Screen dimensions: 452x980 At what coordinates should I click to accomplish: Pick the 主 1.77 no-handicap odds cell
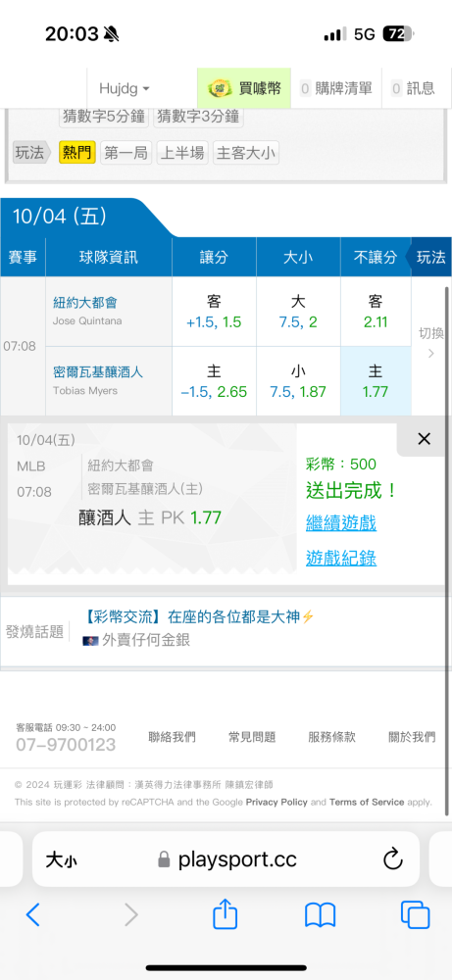376,381
